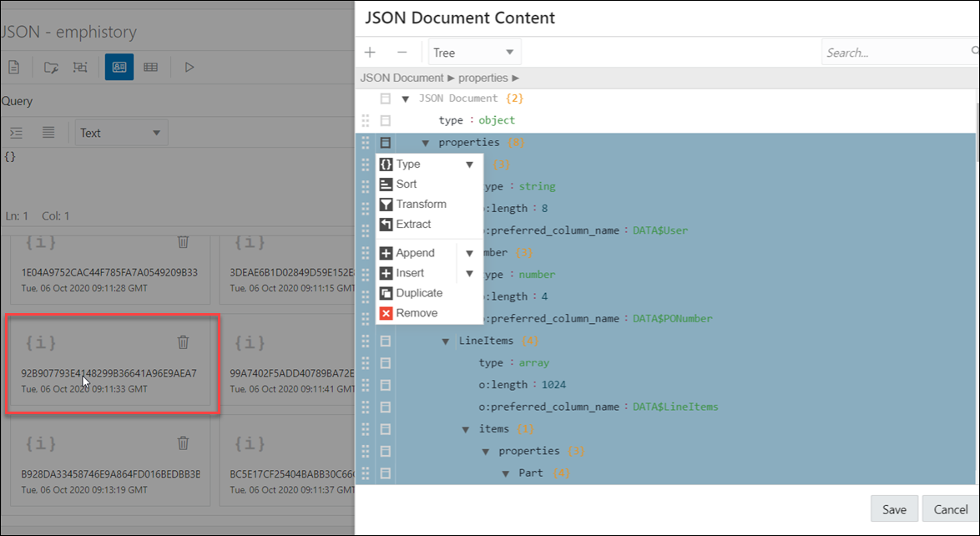
Task: Click the new document icon
Action: pos(13,67)
